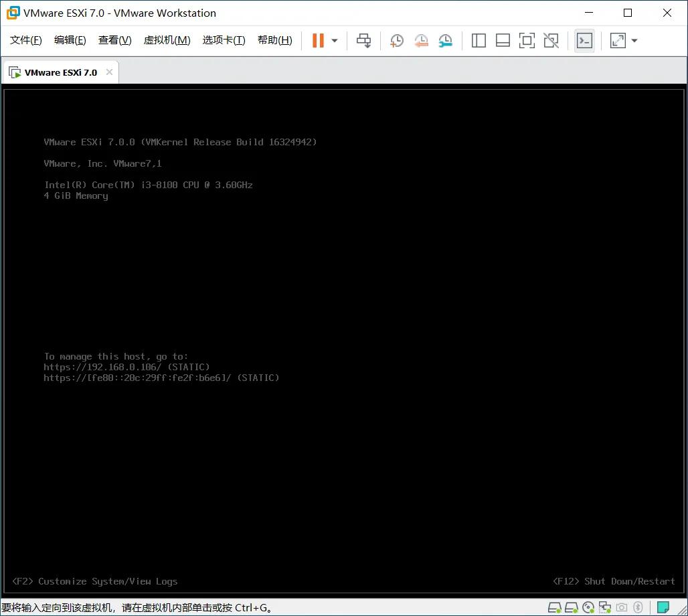The image size is (688, 616).
Task: Toggle the thumbnail bar view
Action: [x=503, y=41]
